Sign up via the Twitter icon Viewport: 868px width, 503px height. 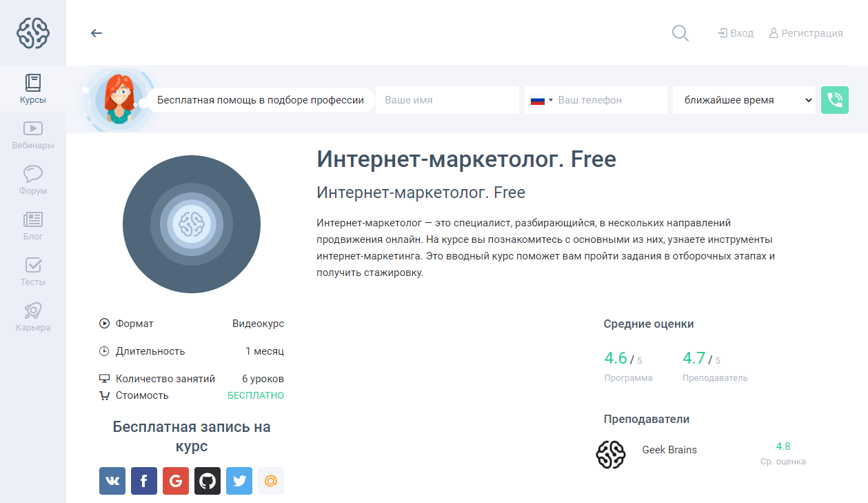click(239, 481)
